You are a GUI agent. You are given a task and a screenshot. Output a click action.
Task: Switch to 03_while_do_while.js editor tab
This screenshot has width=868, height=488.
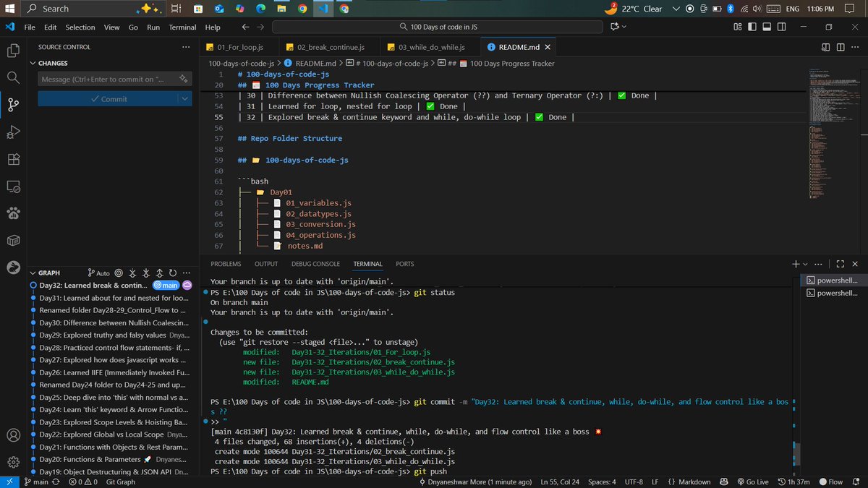point(432,47)
